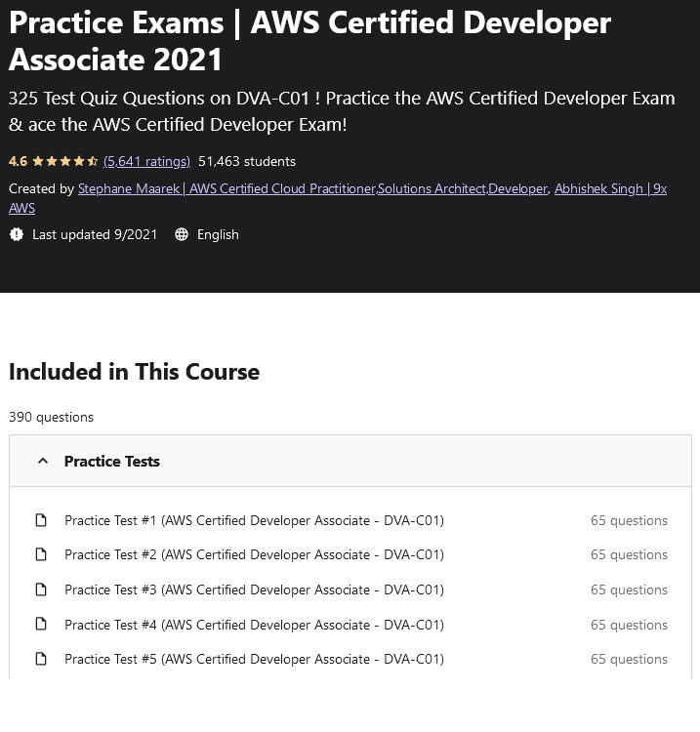This screenshot has width=700, height=732.
Task: Click the file icon beside Practice Test #4
Action: [x=41, y=625]
